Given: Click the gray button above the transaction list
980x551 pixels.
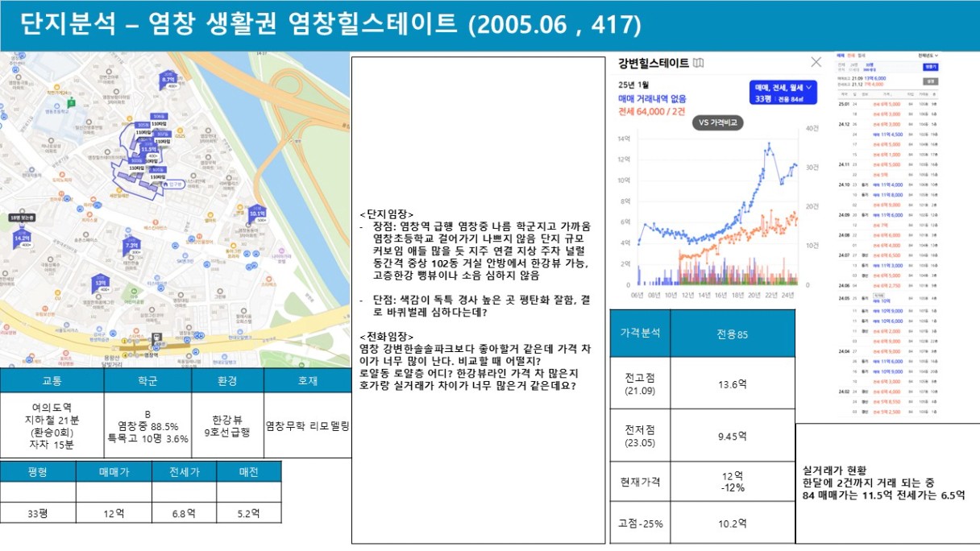Looking at the screenshot, I should [x=931, y=81].
